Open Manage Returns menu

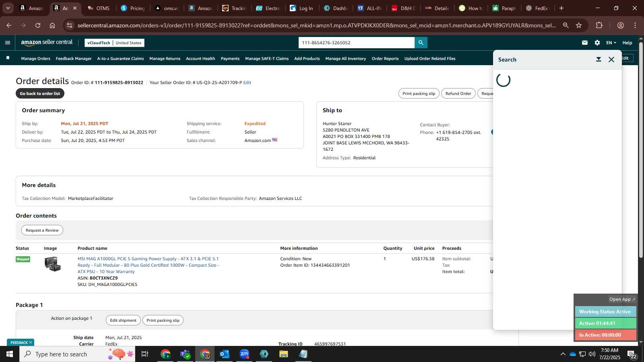165,59
